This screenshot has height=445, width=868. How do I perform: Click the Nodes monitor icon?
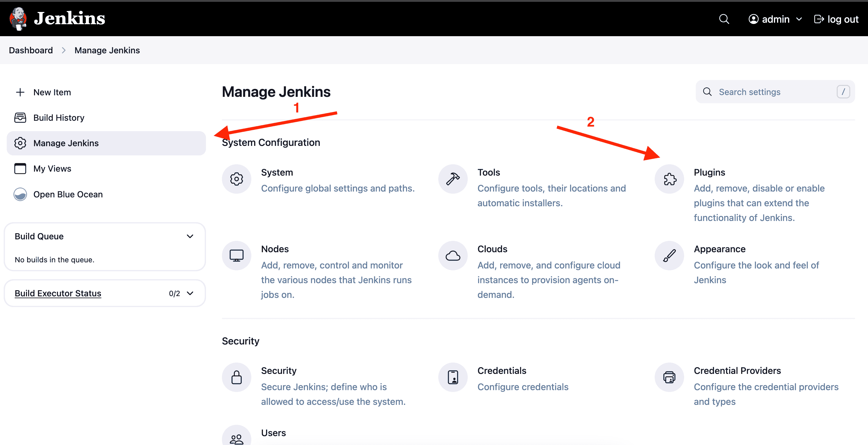coord(237,255)
